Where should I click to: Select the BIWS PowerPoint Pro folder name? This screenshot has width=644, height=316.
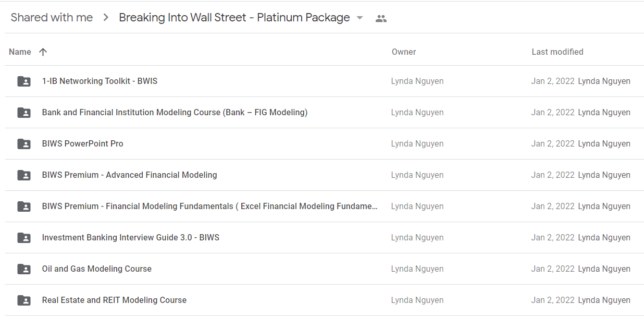click(x=83, y=144)
